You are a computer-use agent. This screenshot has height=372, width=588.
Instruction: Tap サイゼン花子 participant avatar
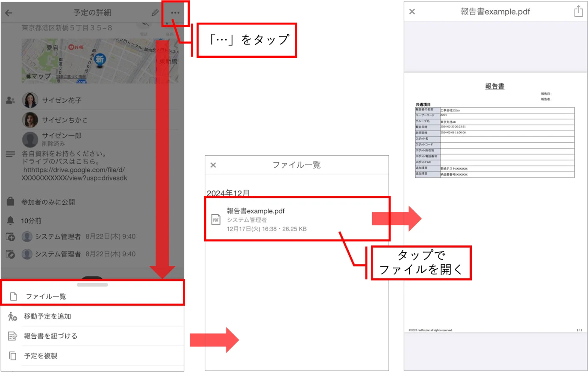[30, 100]
